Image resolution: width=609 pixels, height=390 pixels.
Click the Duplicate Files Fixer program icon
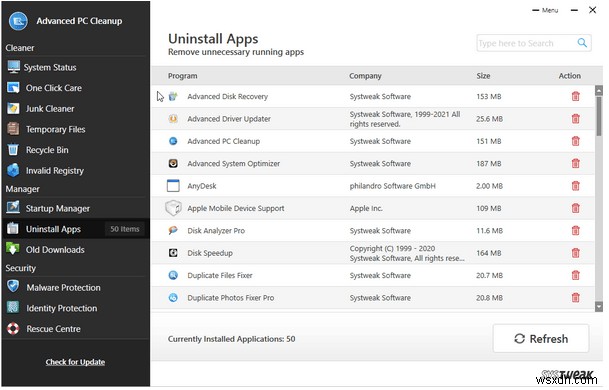173,275
